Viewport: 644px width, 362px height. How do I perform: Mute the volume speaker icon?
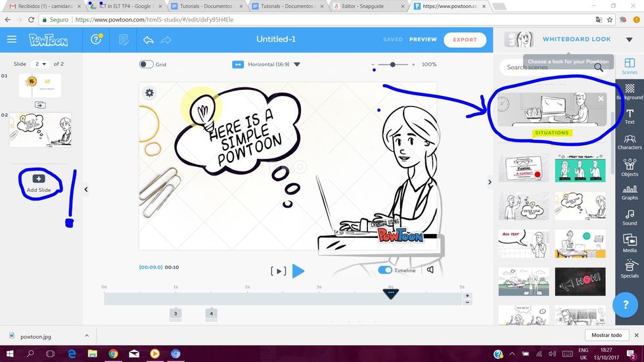click(430, 269)
